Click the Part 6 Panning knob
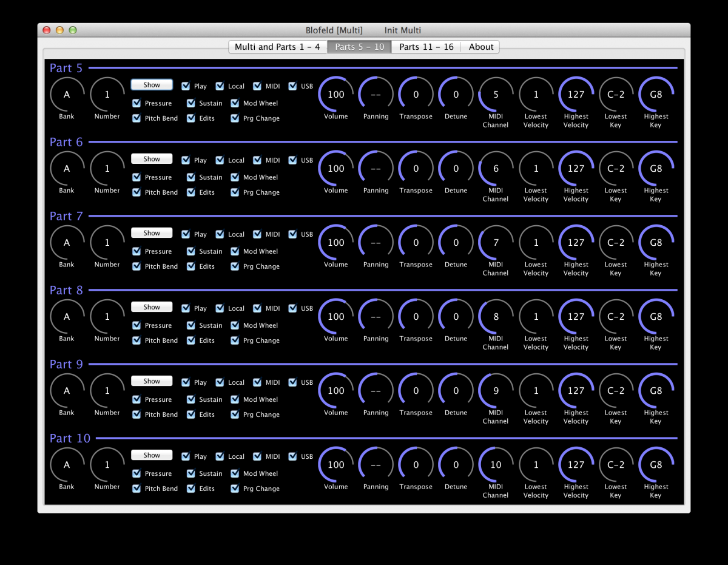728x565 pixels. (x=376, y=169)
